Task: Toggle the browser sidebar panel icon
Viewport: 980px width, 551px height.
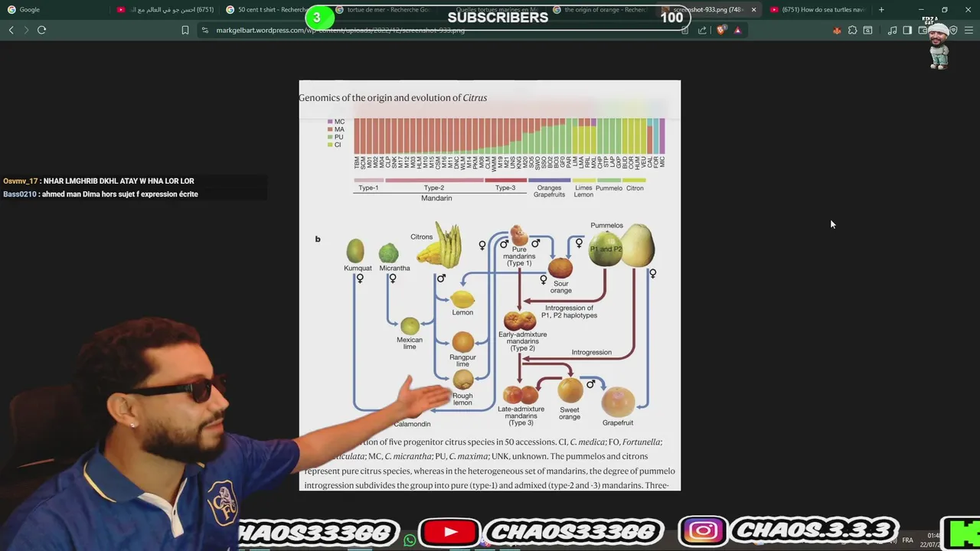Action: pos(907,30)
